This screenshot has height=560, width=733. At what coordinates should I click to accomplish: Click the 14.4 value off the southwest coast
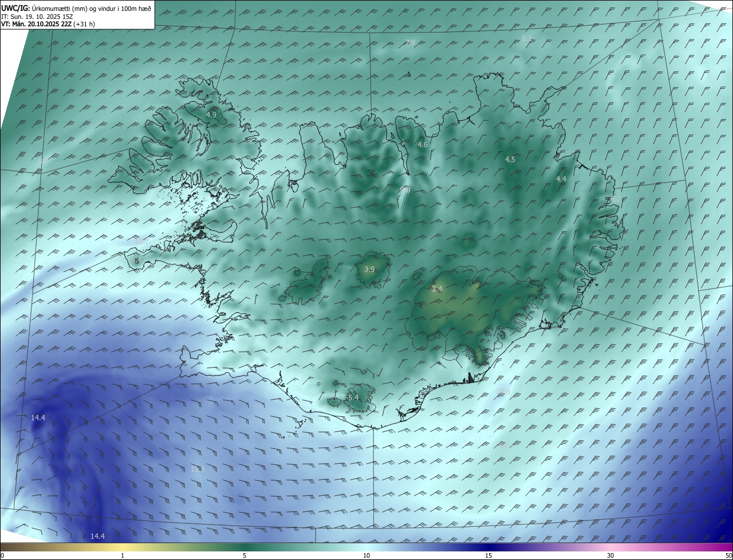tap(38, 418)
